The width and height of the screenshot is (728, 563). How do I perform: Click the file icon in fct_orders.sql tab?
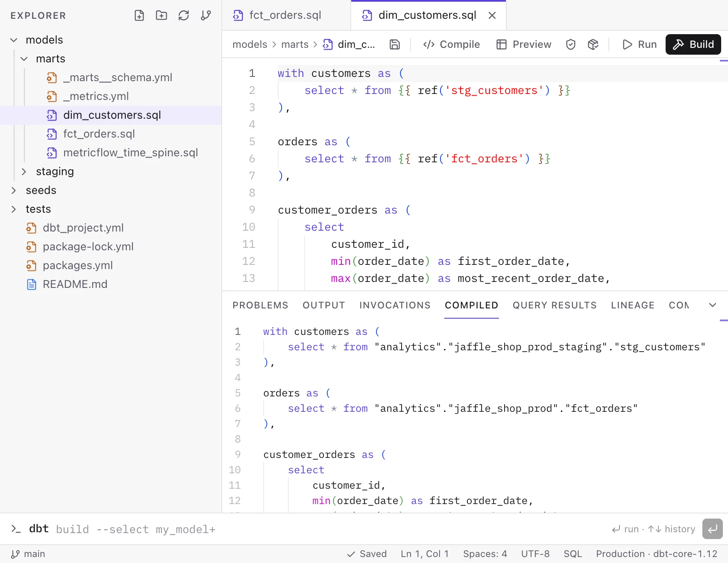[238, 15]
